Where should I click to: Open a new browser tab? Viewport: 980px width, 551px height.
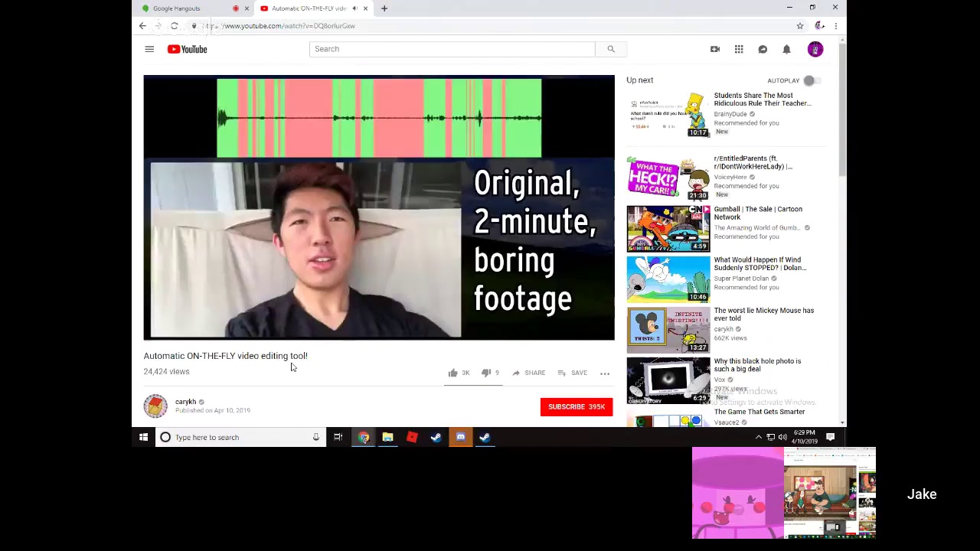point(384,8)
